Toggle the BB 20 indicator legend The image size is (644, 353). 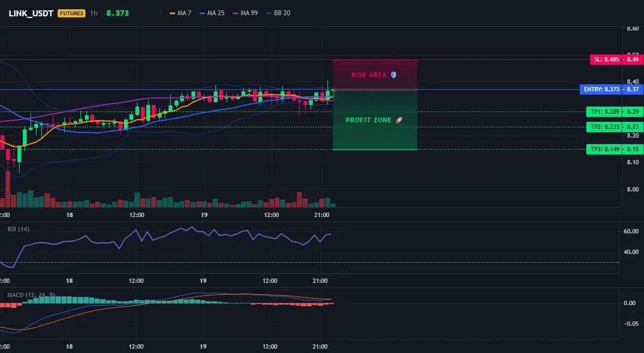(x=278, y=13)
